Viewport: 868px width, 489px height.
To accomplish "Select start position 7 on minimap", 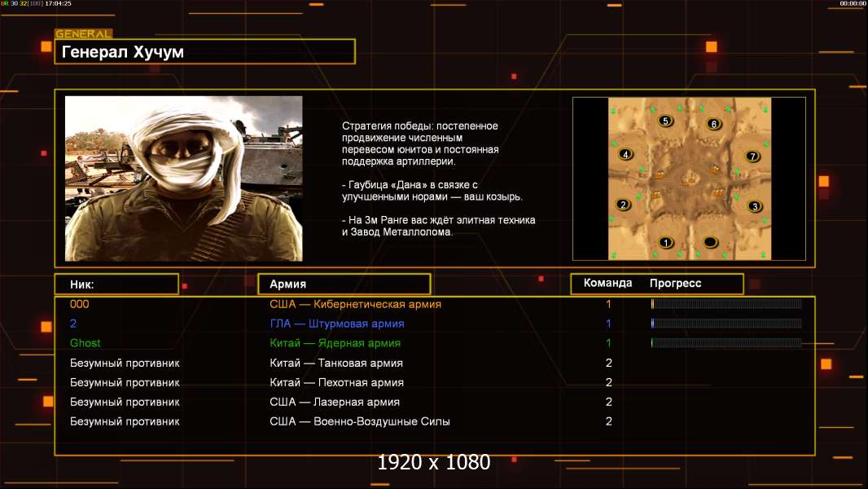I will pos(752,156).
